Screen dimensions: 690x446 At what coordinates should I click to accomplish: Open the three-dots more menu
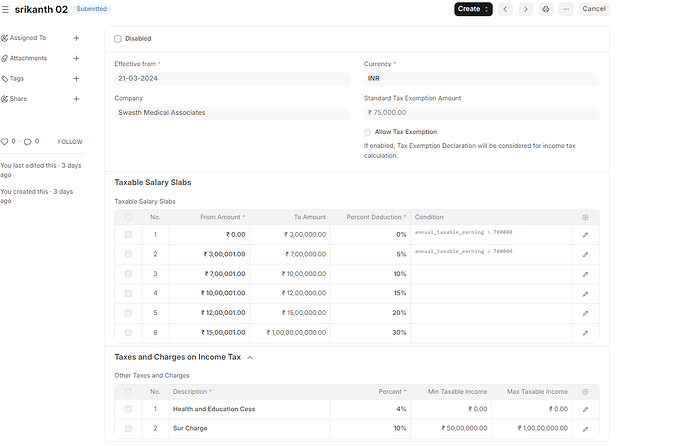(x=566, y=9)
